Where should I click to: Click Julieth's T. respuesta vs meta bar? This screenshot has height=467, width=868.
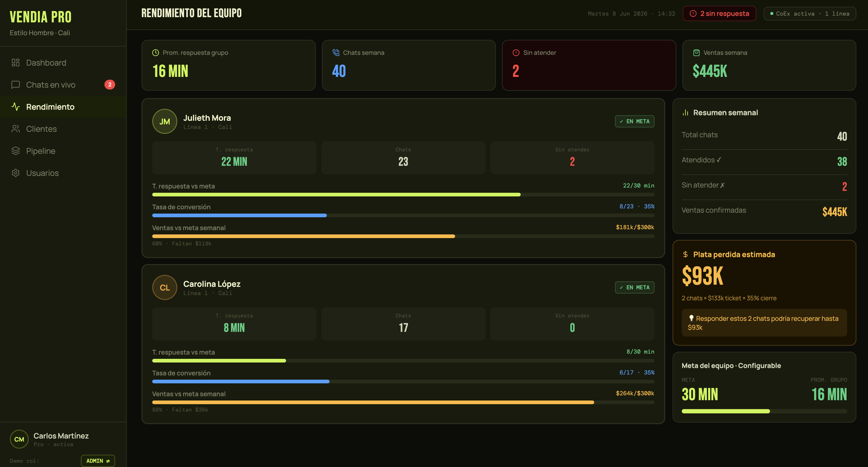[x=403, y=195]
